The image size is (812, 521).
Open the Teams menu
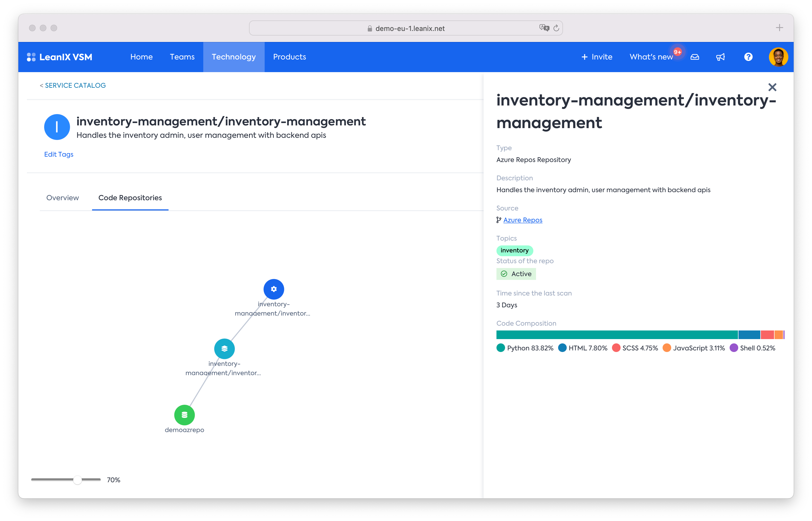182,57
